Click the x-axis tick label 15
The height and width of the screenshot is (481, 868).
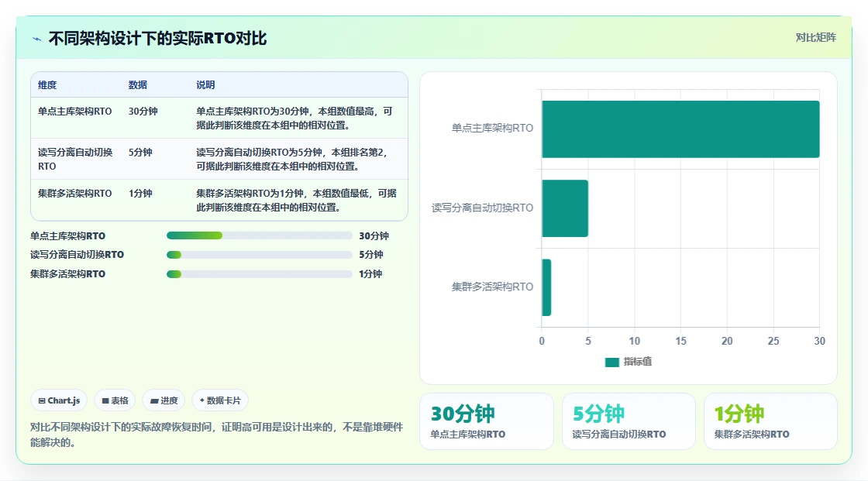681,341
